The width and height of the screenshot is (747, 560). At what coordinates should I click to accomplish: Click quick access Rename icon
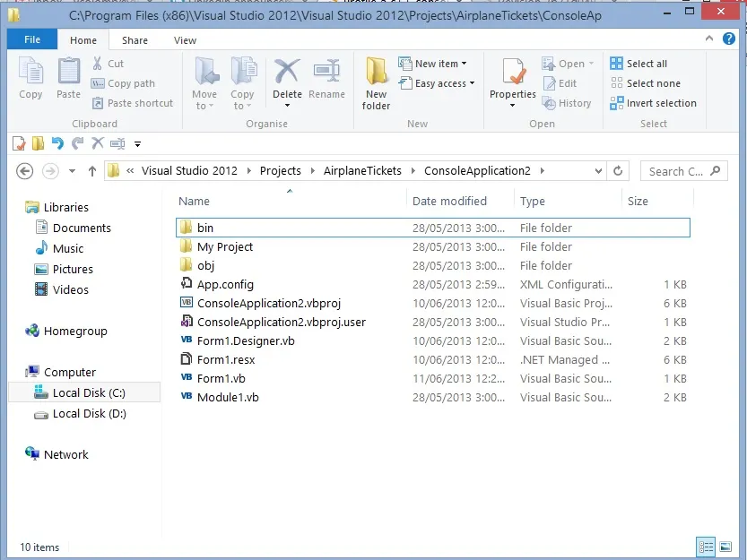coord(117,143)
